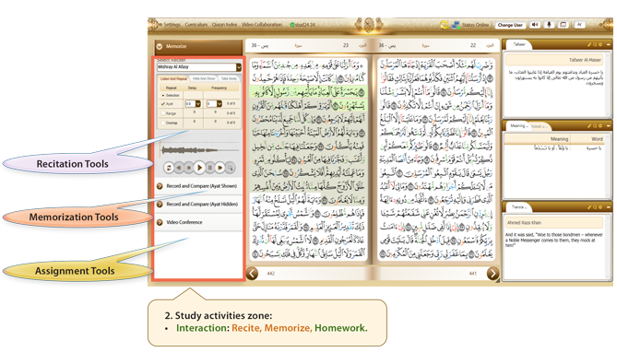Viewport: 617px width, 364px height.
Task: Go to next page with right arrow
Action: coord(492,273)
